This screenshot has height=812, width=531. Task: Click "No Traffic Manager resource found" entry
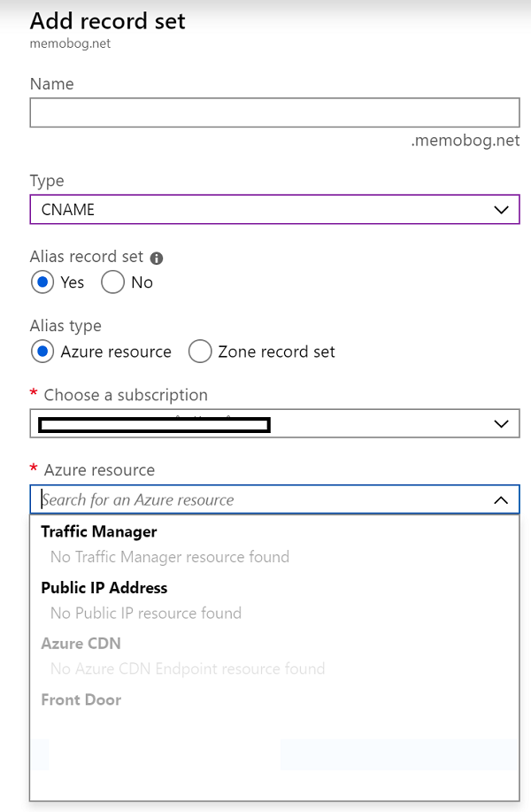169,557
